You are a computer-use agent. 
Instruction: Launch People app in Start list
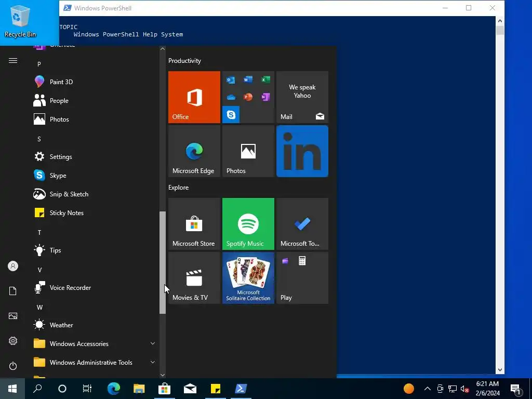[x=95, y=100]
